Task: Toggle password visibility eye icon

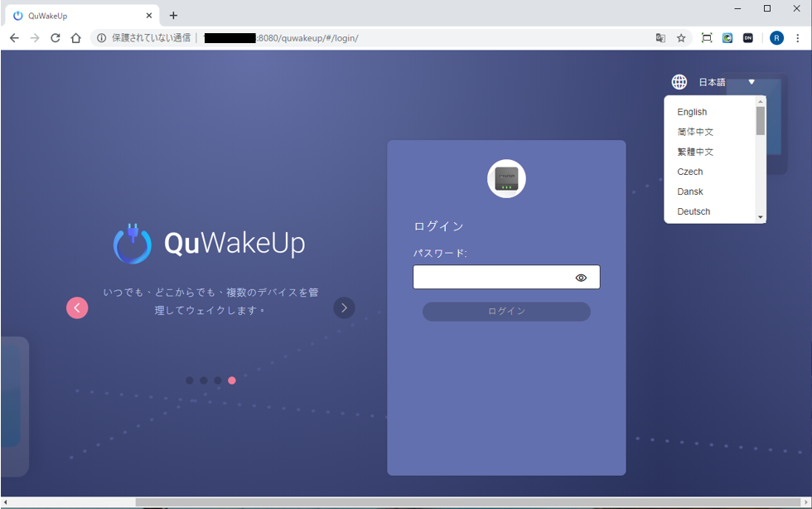Action: (581, 278)
